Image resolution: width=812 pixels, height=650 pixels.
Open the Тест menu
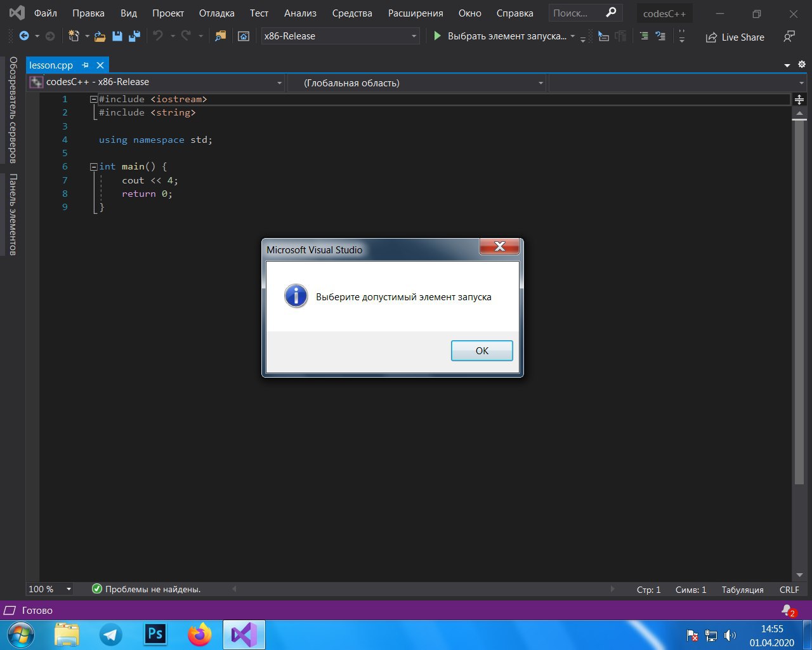click(x=259, y=13)
